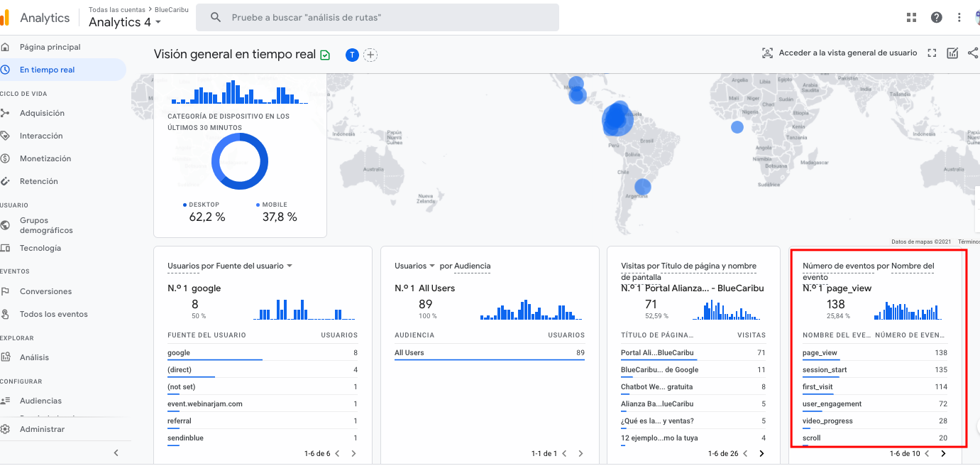
Task: Open the report fullscreen view icon
Action: (x=931, y=53)
